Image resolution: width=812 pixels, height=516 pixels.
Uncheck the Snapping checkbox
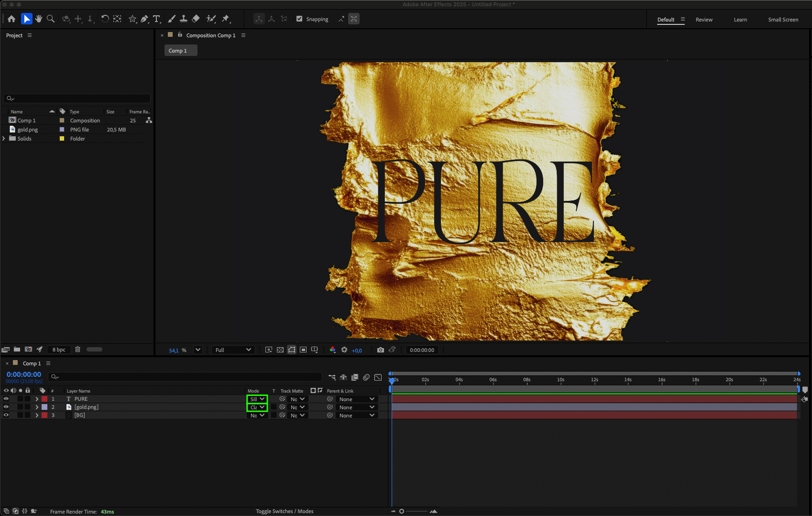299,19
